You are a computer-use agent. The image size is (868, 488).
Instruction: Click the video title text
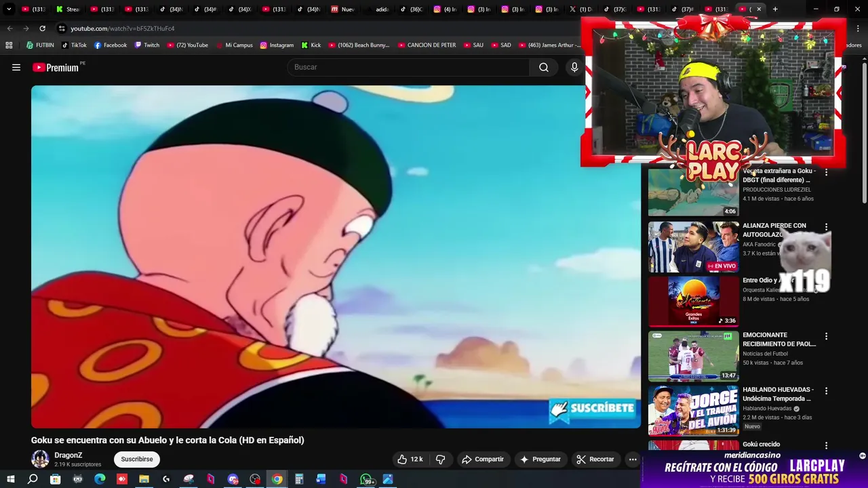(167, 441)
